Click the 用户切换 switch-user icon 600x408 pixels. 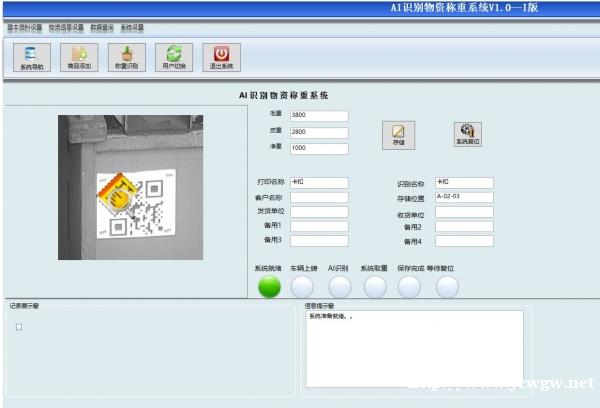pyautogui.click(x=174, y=56)
